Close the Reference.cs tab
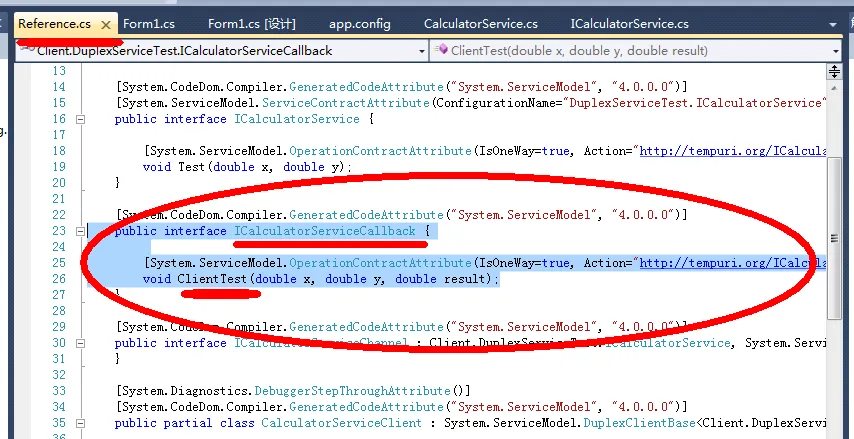 point(106,23)
